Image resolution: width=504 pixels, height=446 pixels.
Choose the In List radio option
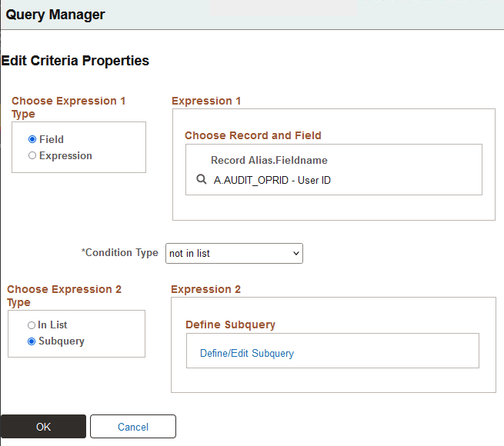(x=32, y=325)
